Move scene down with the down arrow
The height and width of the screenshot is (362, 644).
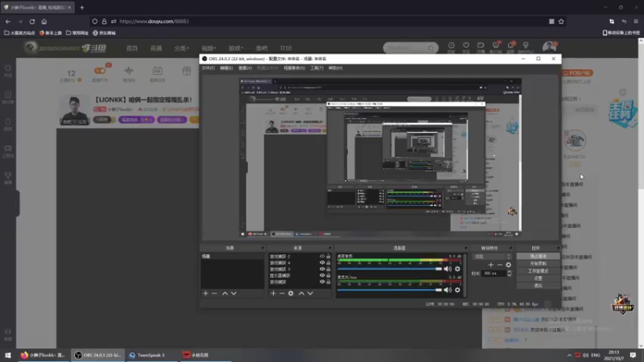click(x=233, y=294)
